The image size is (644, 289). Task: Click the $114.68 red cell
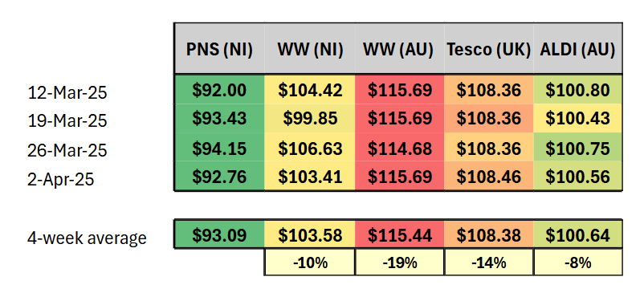[400, 147]
